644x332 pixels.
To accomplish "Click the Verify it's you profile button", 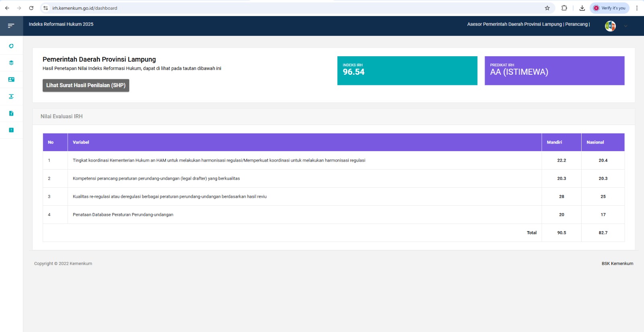I will click(609, 8).
